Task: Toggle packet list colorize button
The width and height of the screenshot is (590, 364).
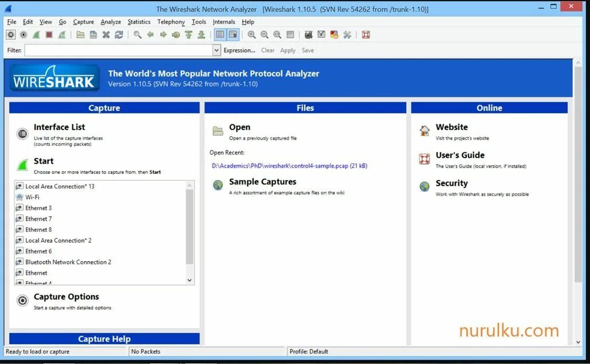Action: pos(220,35)
